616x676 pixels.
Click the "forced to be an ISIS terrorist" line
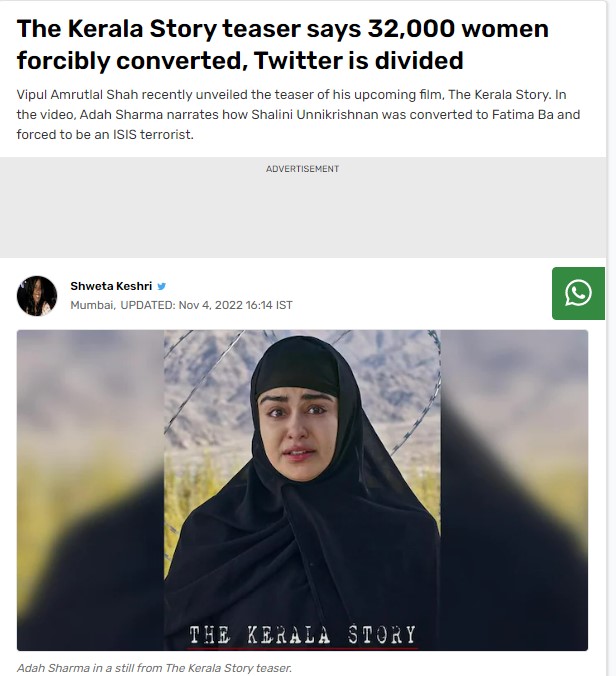pyautogui.click(x=105, y=135)
